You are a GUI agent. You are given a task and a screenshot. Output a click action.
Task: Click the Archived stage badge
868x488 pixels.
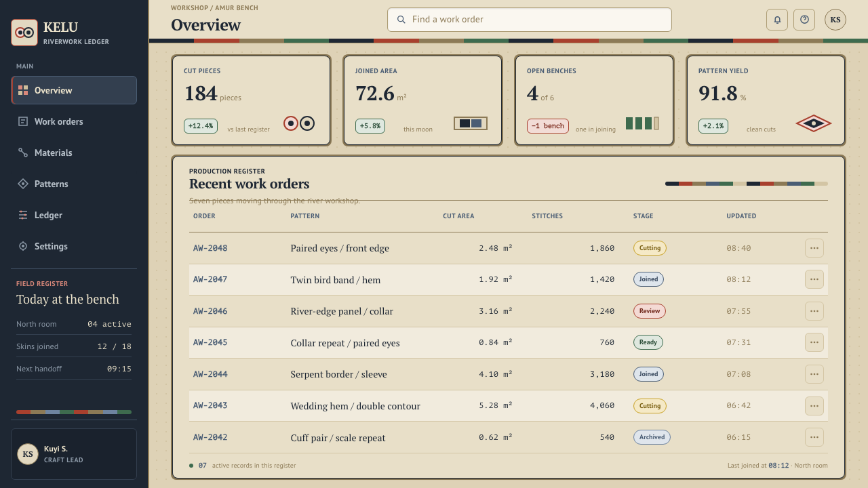point(652,437)
